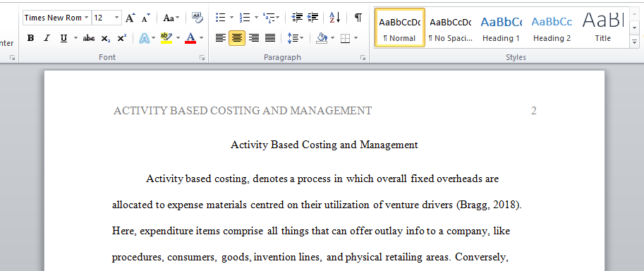Open highlight color dropdown arrow
Screen dimensions: 644x271
(178, 38)
